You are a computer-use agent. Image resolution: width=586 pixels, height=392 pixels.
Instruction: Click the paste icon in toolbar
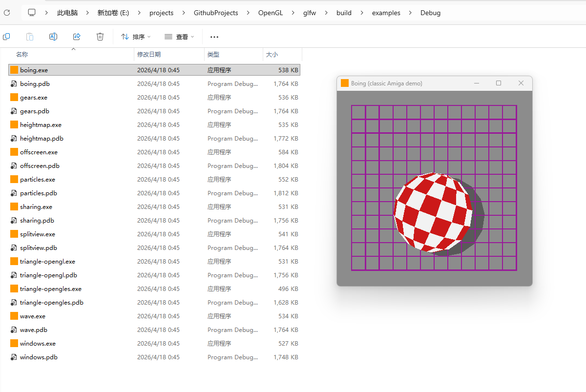[x=30, y=37]
